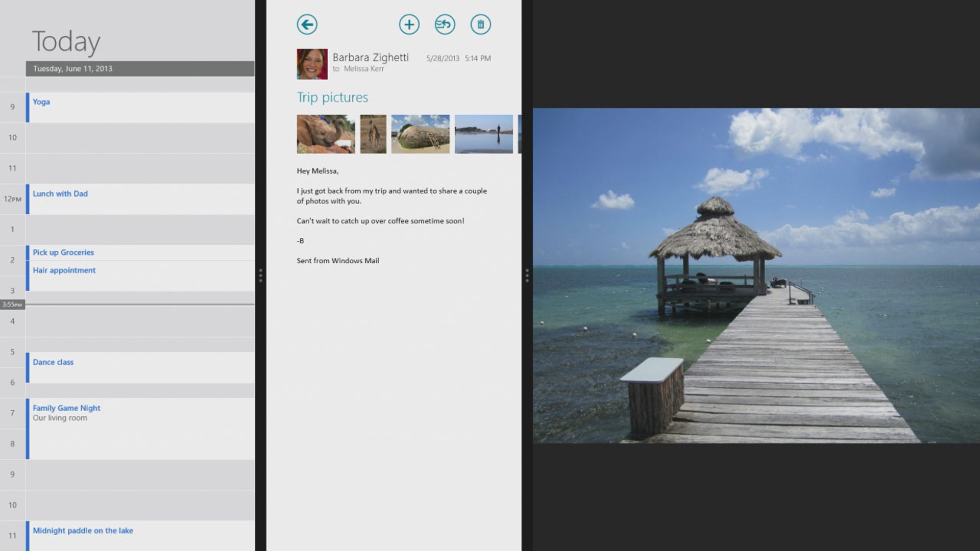
Task: Open the rock with ladder photo attachment
Action: (x=420, y=134)
